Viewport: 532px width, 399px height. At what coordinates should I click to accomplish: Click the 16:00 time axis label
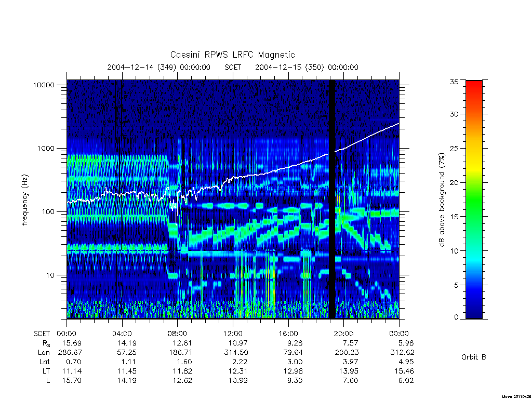click(288, 334)
